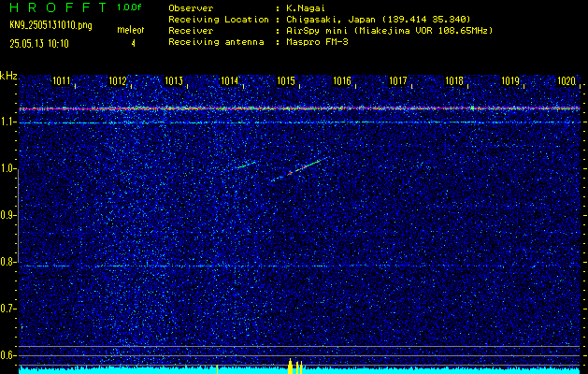Click the AirSpy mini receiver text

tap(390, 31)
